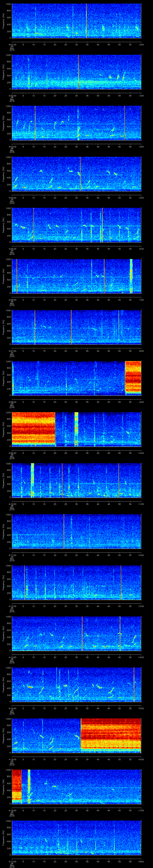The width and height of the screenshot is (153, 868).
Task: Click the '16:00' end time label
Action: 141,759
